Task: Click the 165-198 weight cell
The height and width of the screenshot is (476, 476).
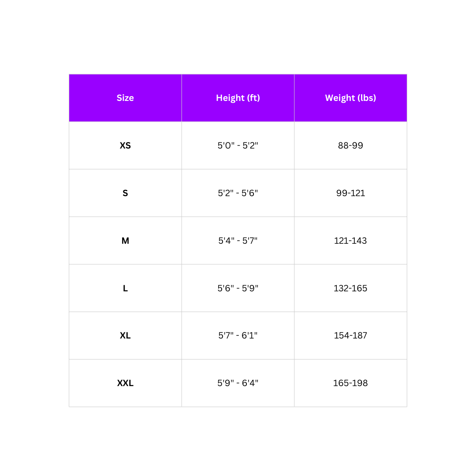Action: click(x=350, y=383)
